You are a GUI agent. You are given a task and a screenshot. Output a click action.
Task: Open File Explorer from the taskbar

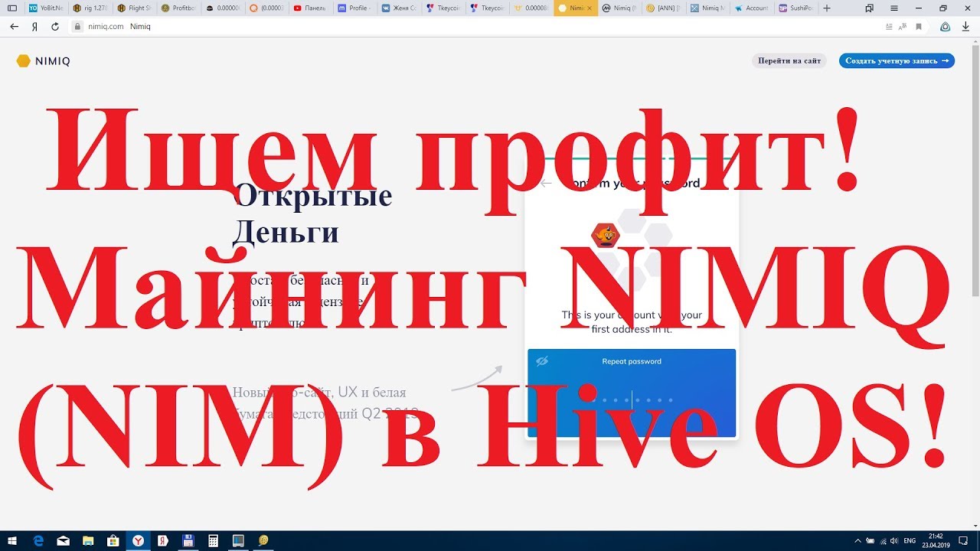(88, 540)
